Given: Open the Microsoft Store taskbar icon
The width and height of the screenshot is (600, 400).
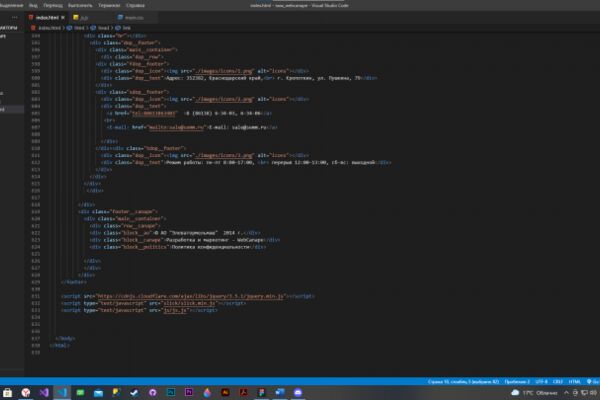Looking at the screenshot, I should (x=7, y=392).
